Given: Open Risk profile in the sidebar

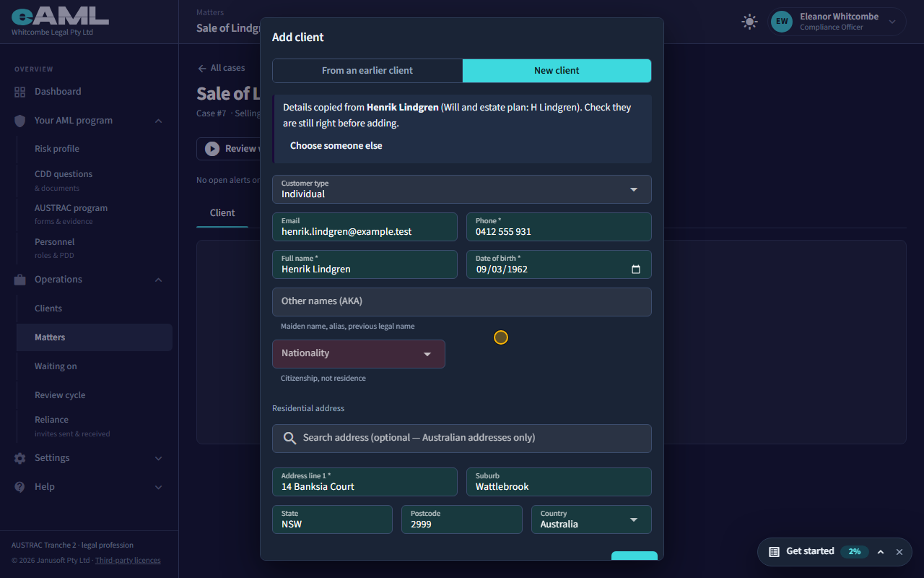Looking at the screenshot, I should click(94, 149).
